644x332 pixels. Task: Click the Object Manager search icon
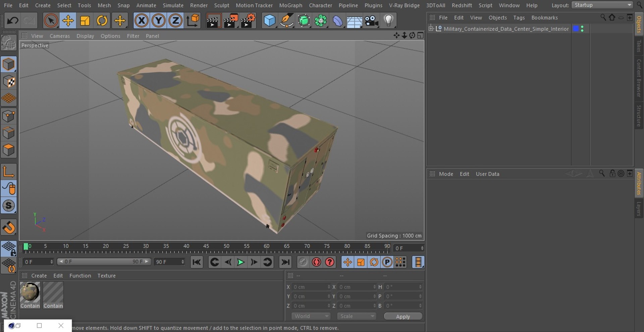(603, 17)
